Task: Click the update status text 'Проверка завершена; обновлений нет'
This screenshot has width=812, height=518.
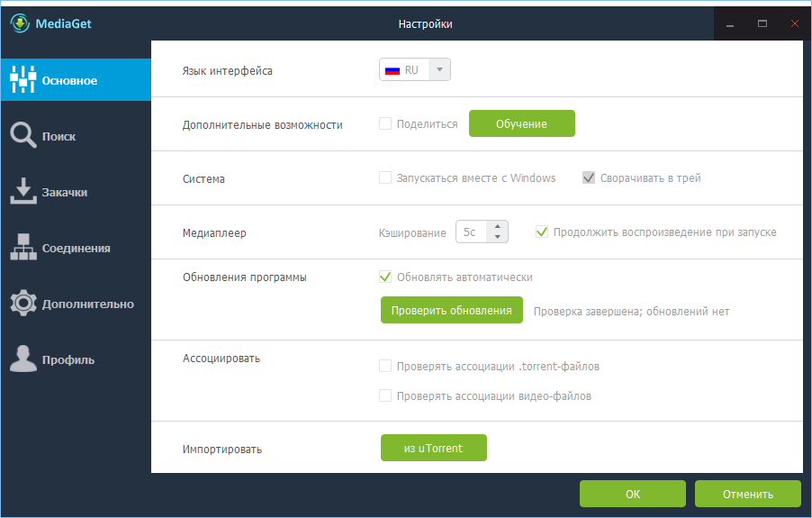Action: click(631, 312)
